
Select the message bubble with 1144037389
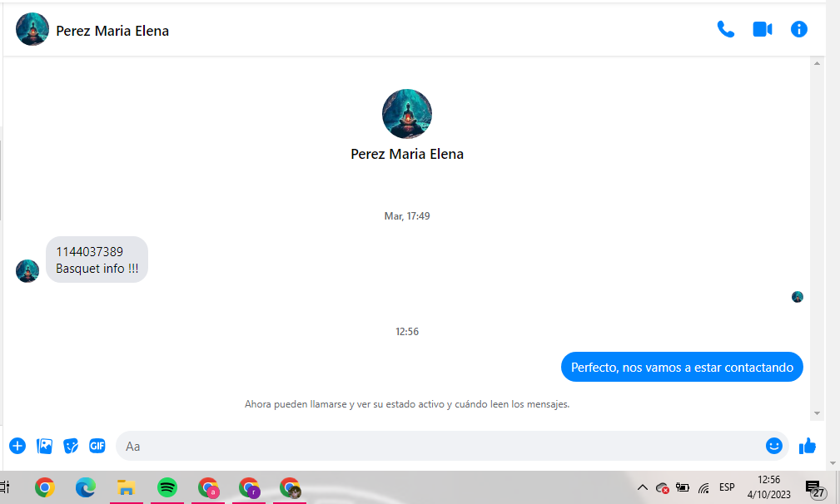97,259
